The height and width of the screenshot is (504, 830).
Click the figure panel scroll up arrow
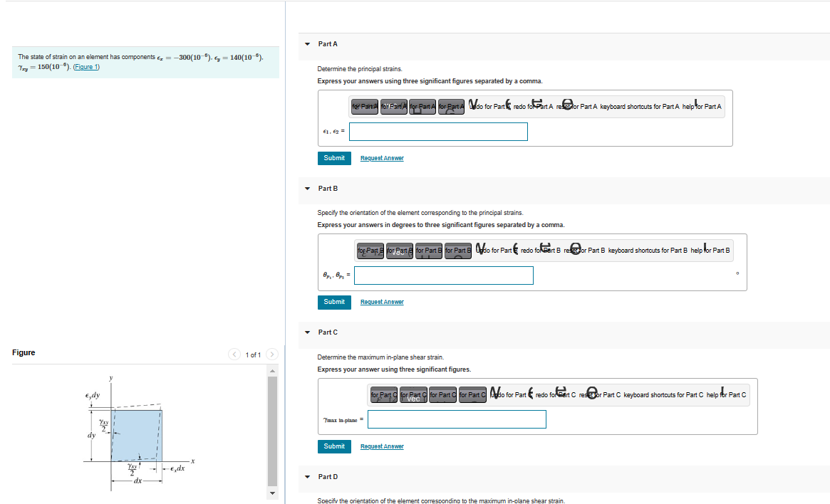(273, 371)
